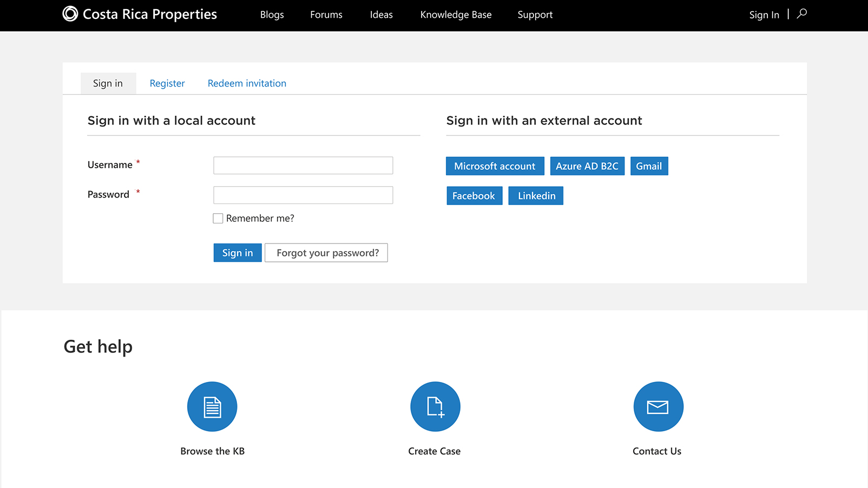
Task: Navigate to Knowledge Base
Action: [456, 15]
